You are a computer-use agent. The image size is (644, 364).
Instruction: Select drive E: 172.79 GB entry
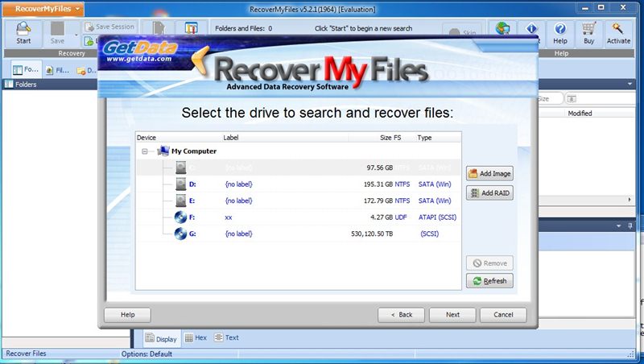pyautogui.click(x=299, y=201)
